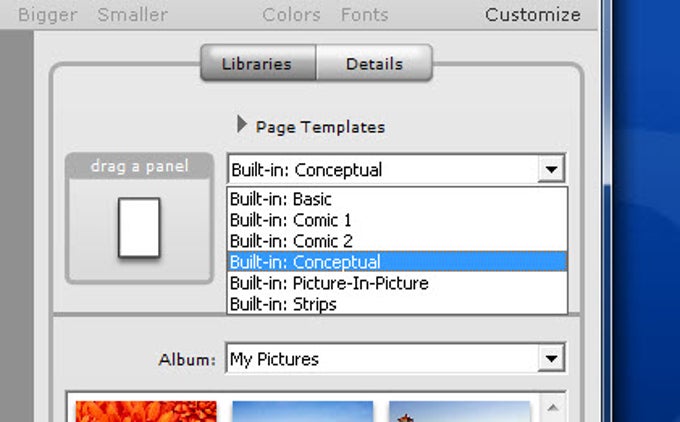Open the Fonts toolbar item
Viewport: 680px width, 422px height.
point(364,15)
